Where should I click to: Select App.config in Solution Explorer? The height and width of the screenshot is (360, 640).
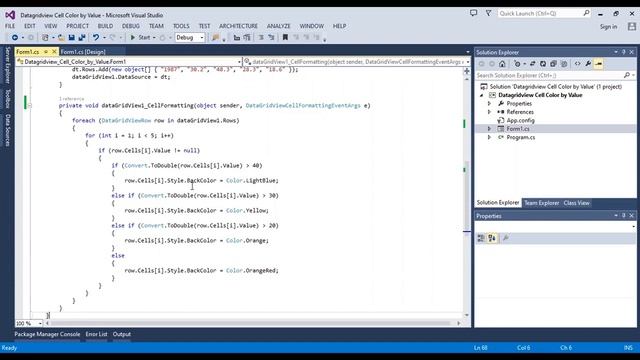[520, 120]
